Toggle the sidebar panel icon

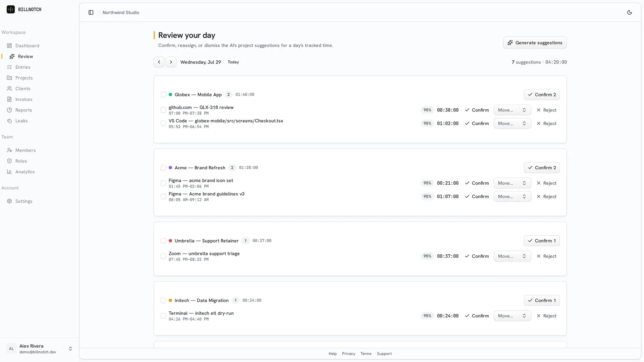tap(91, 12)
